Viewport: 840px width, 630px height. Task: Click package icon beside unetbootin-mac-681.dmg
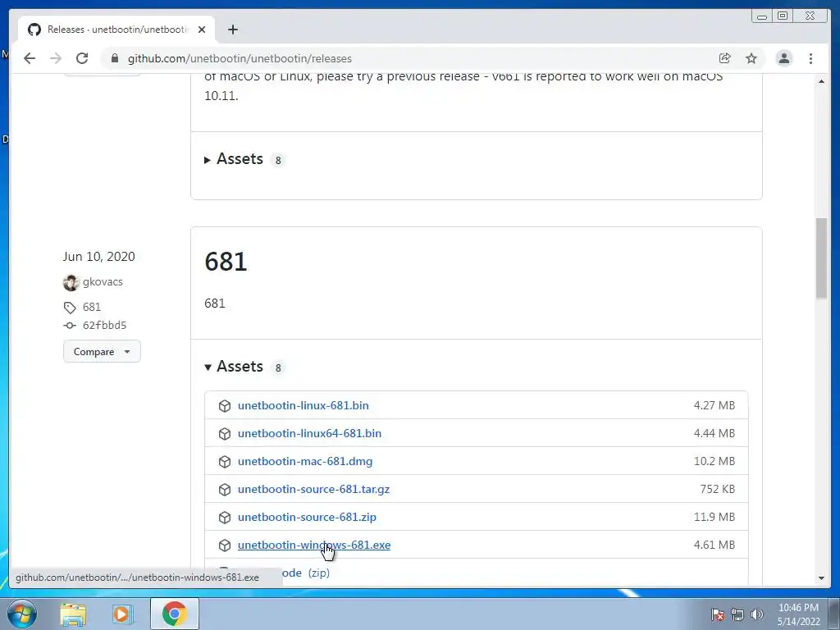[x=225, y=461]
